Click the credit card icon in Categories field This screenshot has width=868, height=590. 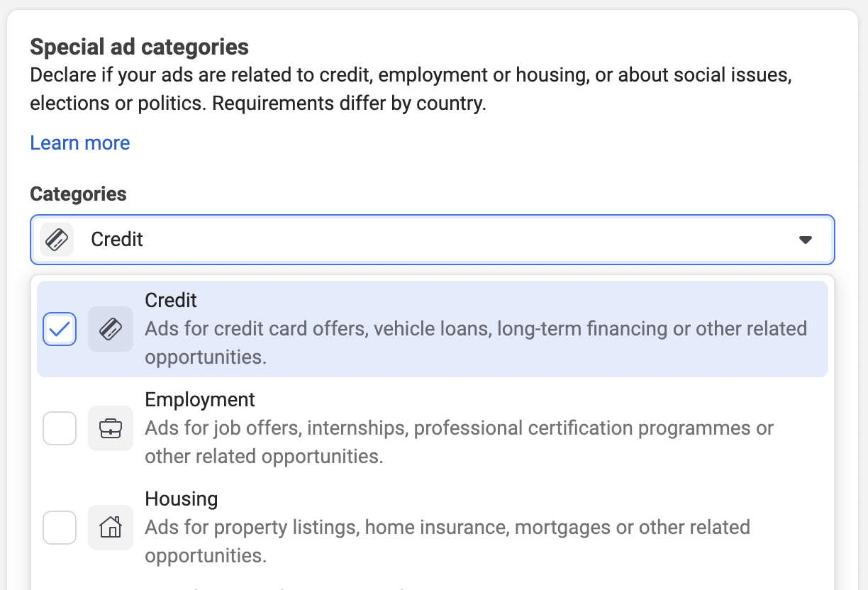point(57,240)
